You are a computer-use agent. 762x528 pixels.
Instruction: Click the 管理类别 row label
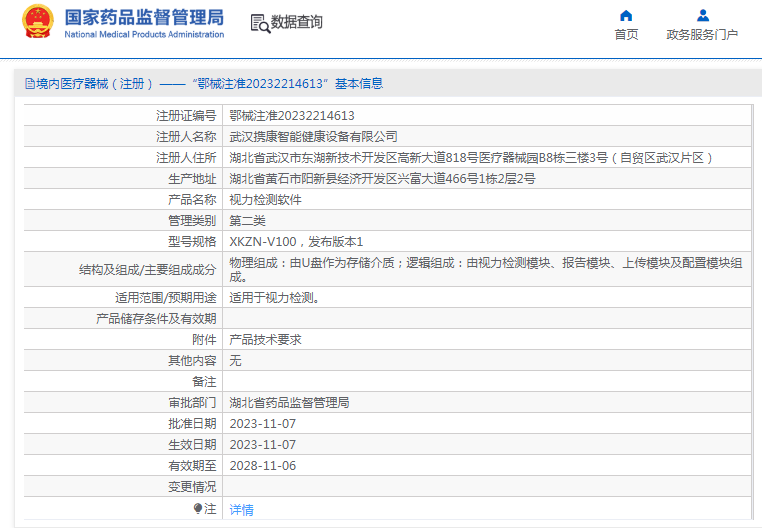[192, 221]
